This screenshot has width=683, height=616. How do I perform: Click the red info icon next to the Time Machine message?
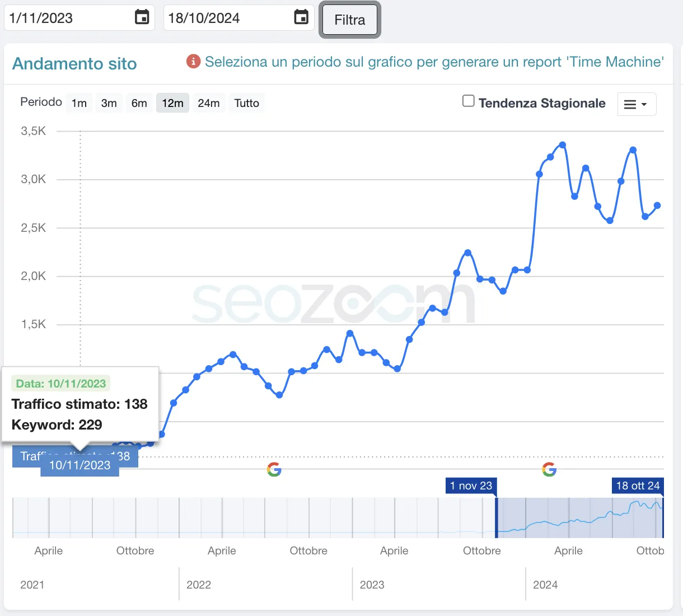coord(193,62)
